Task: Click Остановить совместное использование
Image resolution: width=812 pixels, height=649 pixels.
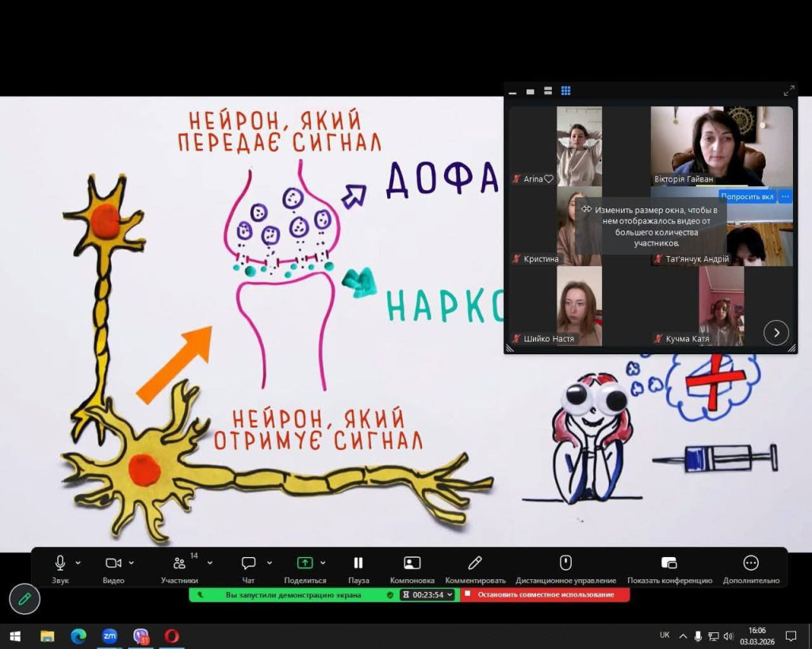Action: pyautogui.click(x=545, y=594)
